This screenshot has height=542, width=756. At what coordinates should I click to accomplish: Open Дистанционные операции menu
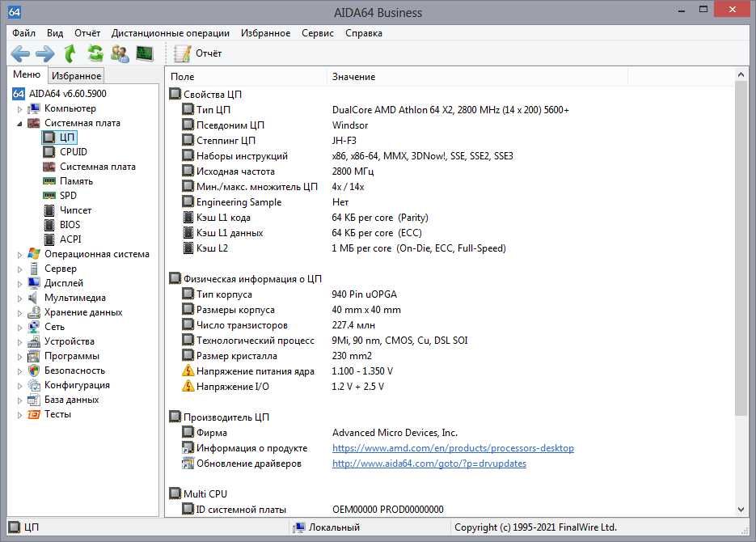(x=170, y=33)
